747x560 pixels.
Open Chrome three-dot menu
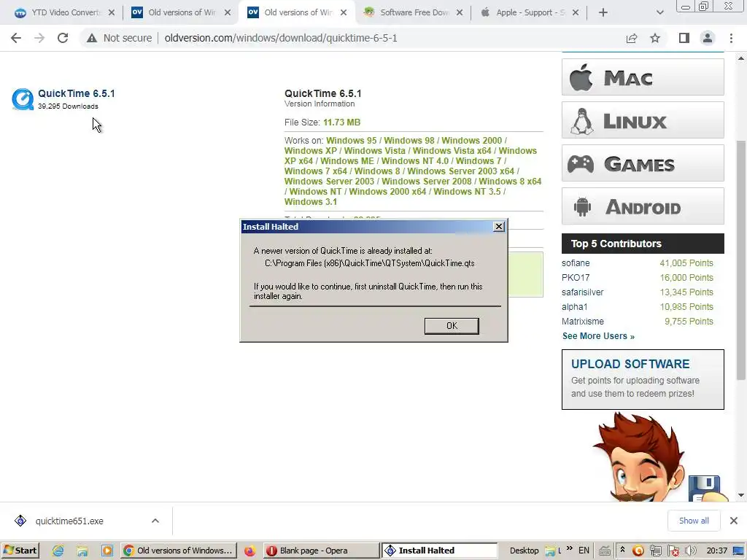[731, 38]
